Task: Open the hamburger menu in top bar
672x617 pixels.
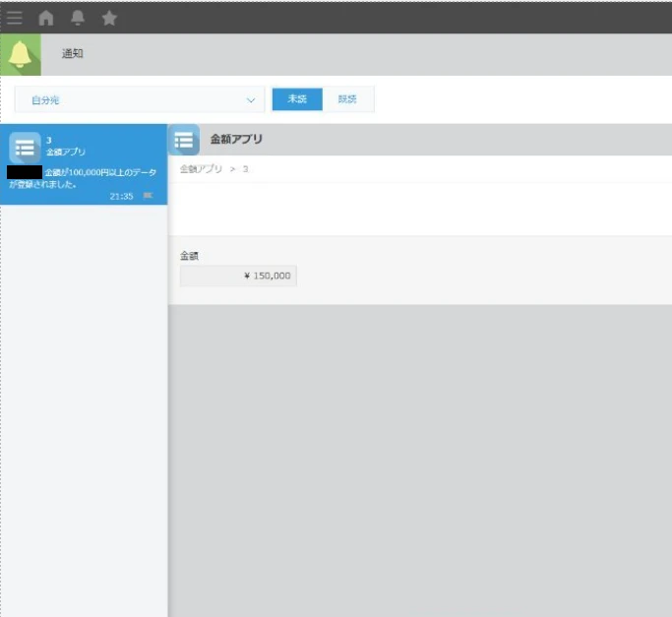Action: click(x=14, y=18)
